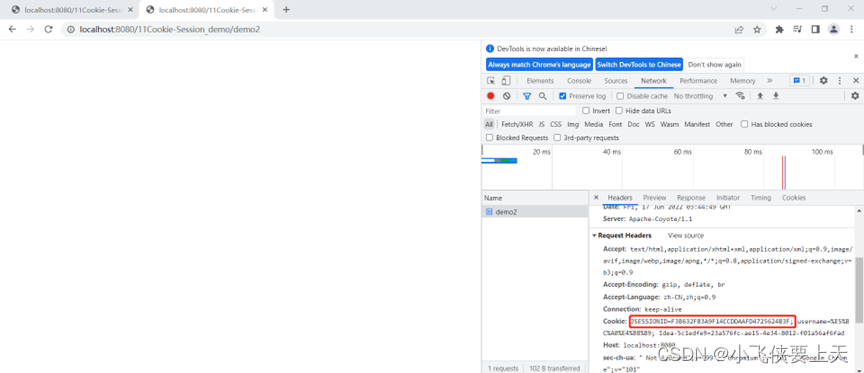864x373 pixels.
Task: Open the Chrome profile avatar
Action: [834, 29]
